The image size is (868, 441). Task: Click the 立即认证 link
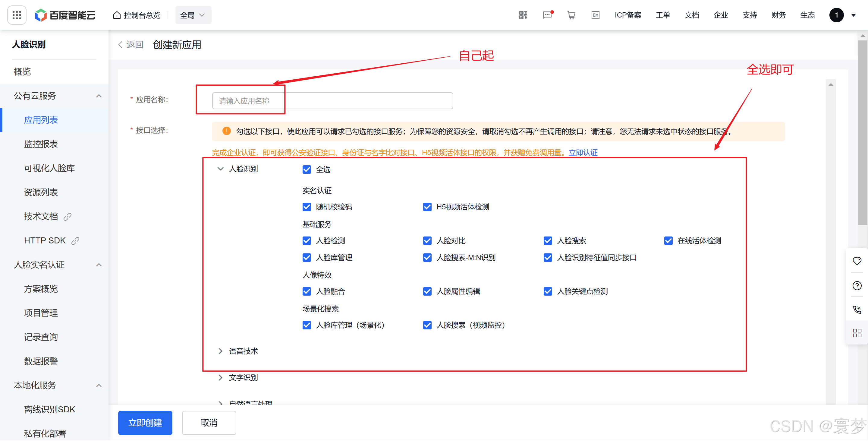click(583, 152)
